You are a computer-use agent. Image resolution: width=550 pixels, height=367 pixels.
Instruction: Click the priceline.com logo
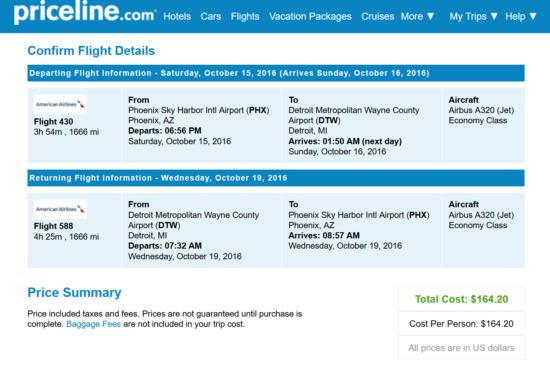(x=85, y=13)
